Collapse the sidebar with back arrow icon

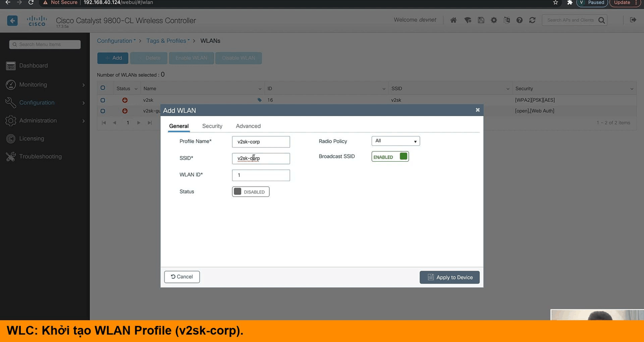(12, 20)
